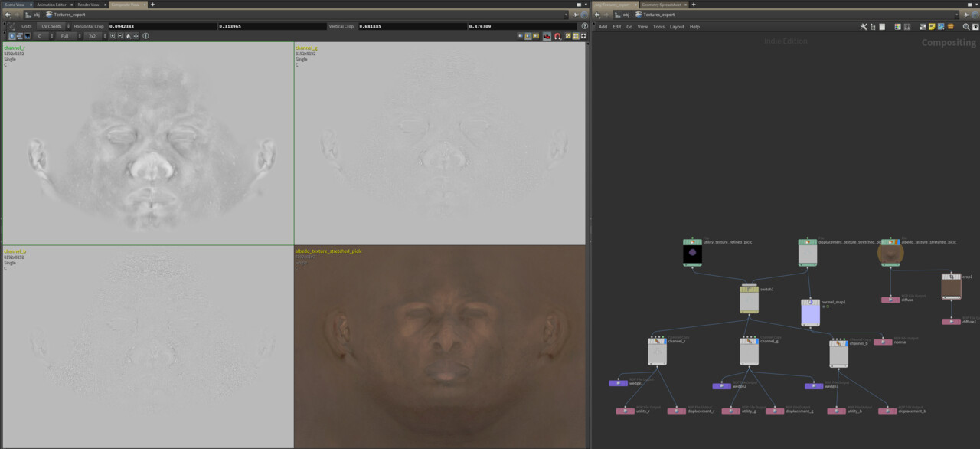This screenshot has height=449, width=980.
Task: Click the tree view icon in network toolbar
Action: (873, 26)
